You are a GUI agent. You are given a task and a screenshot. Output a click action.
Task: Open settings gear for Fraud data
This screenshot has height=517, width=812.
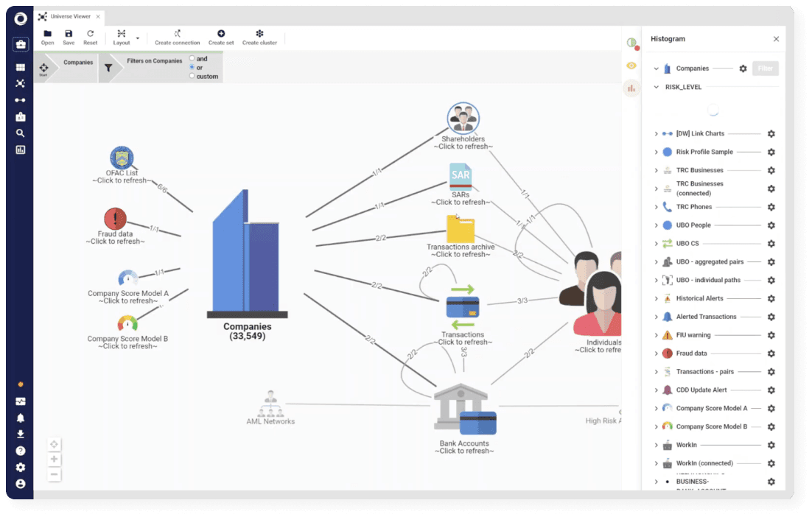tap(771, 354)
